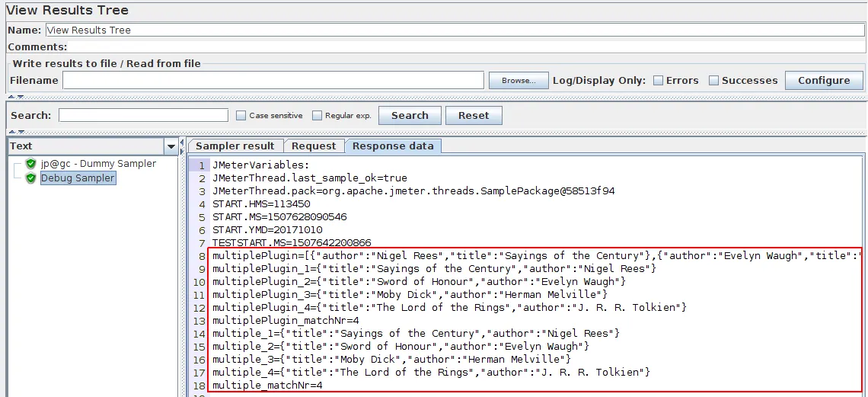Click the green shield icon beside Debug Sampler
The width and height of the screenshot is (868, 397).
(30, 178)
